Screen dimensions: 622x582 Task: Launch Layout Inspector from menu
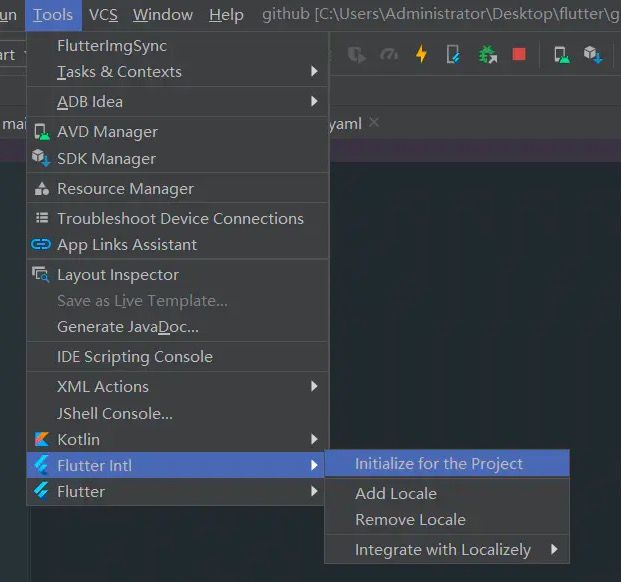point(177,275)
